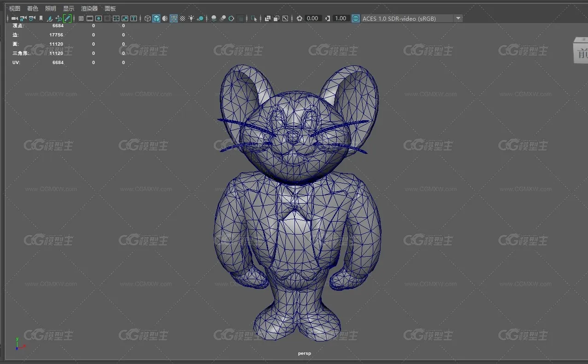Screen dimensions: 588x364
Task: Click the Exposure reset icon
Action: pos(300,18)
